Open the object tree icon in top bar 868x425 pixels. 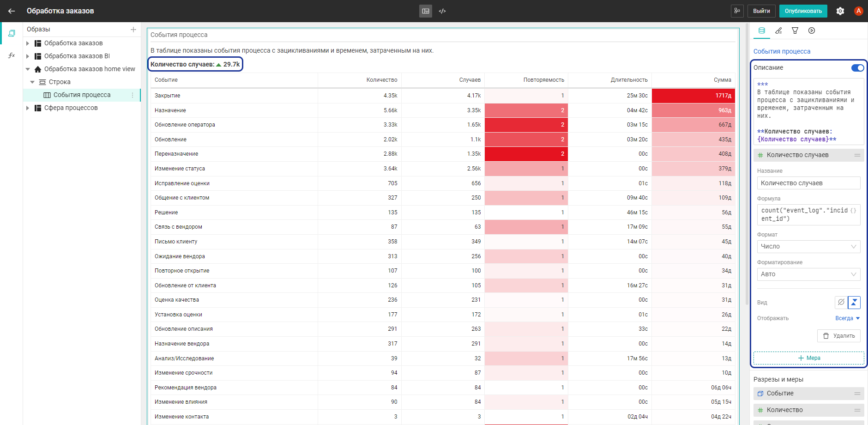point(737,11)
